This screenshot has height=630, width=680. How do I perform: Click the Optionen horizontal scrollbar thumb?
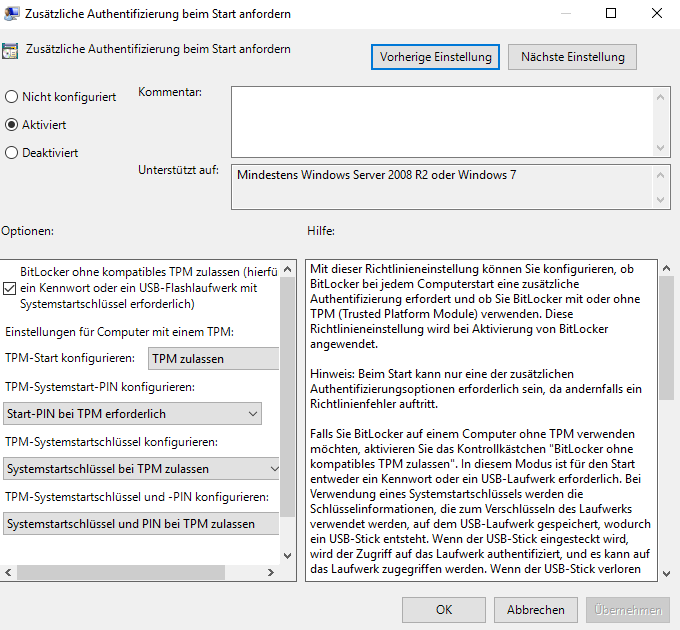tap(121, 572)
